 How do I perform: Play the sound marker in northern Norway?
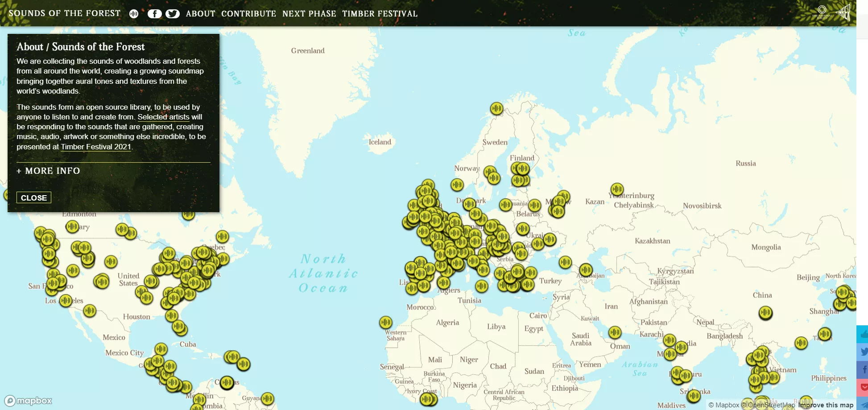496,108
